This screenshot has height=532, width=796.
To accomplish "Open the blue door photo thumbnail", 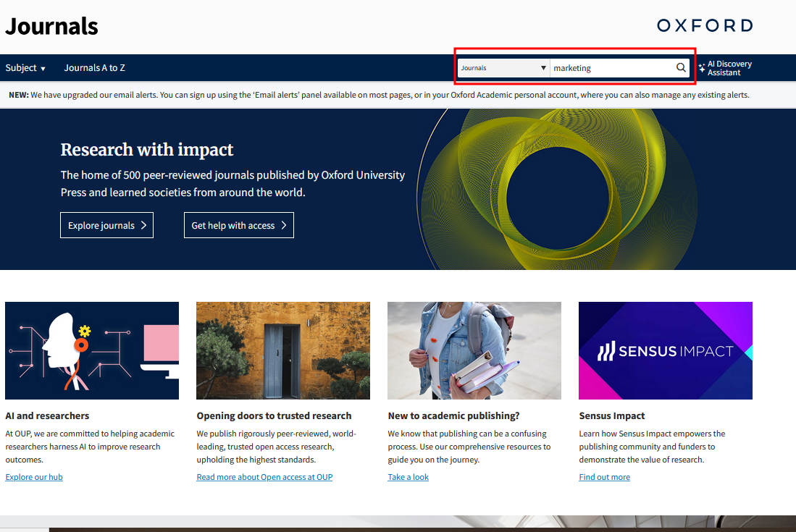I will (283, 350).
